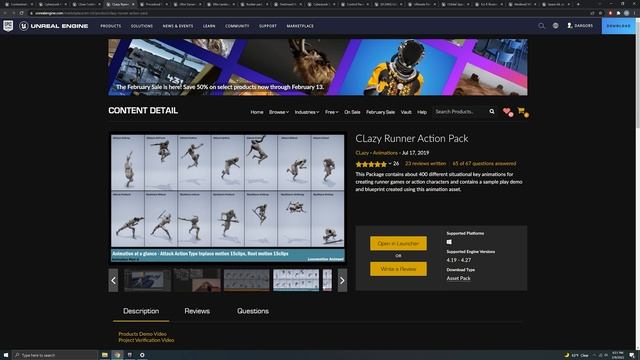Switch to the Reviews tab

[x=197, y=311]
